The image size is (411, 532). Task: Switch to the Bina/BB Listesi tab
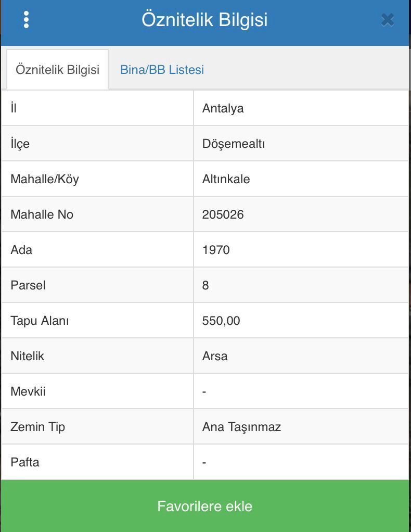[162, 70]
